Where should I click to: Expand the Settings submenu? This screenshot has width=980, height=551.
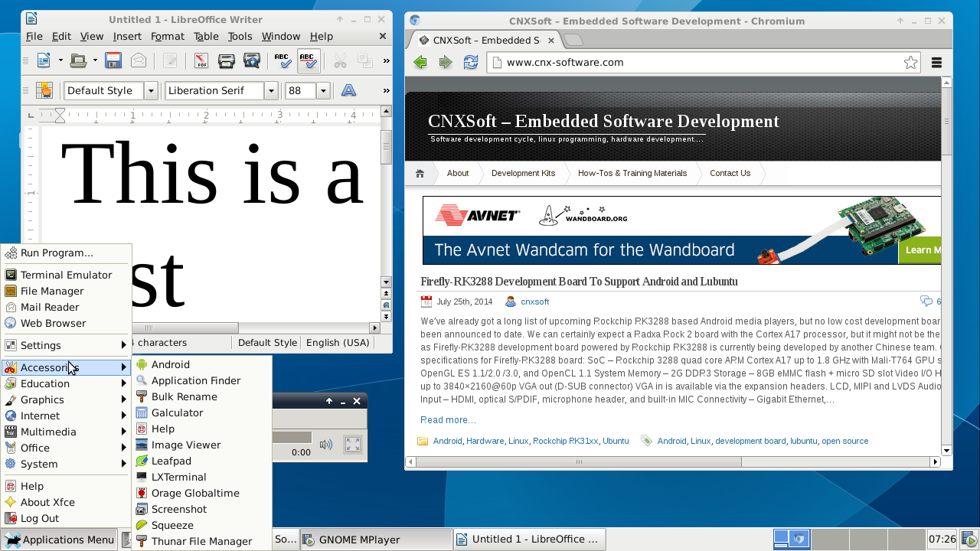tap(65, 345)
